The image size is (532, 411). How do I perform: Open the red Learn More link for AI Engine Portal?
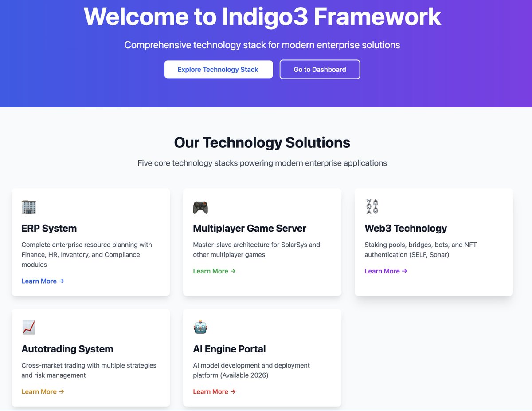pos(214,392)
